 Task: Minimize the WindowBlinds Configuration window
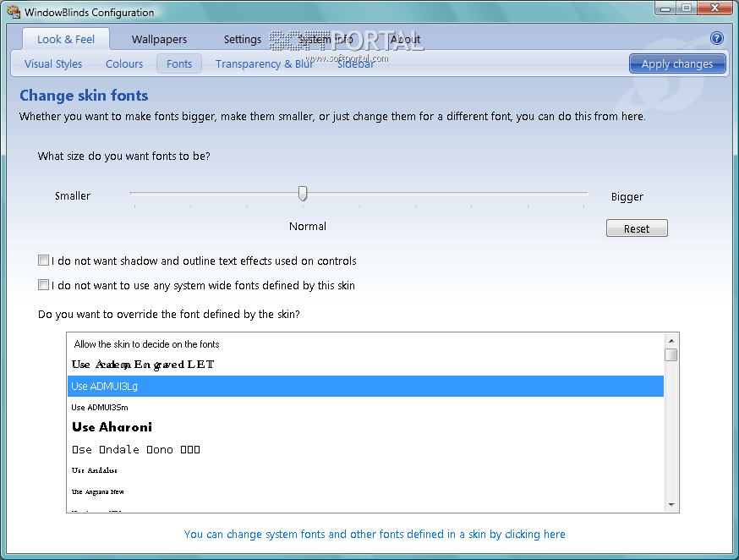point(665,8)
